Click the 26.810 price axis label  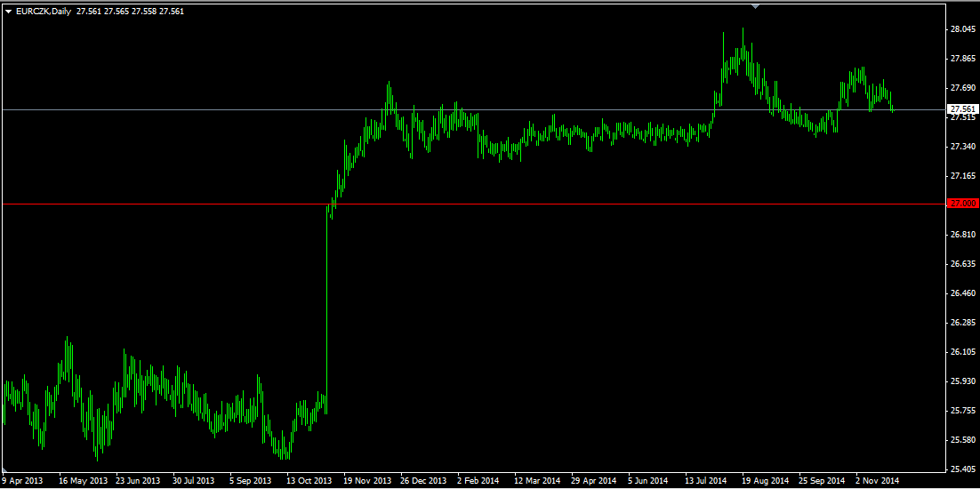click(962, 235)
